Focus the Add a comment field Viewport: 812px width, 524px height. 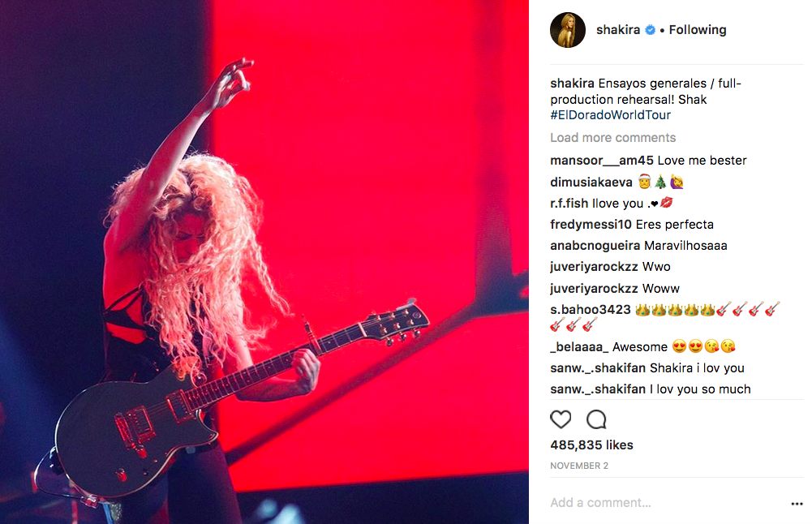[667, 503]
